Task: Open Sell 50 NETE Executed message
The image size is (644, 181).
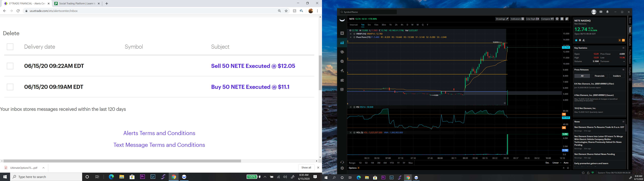Action: [253, 66]
